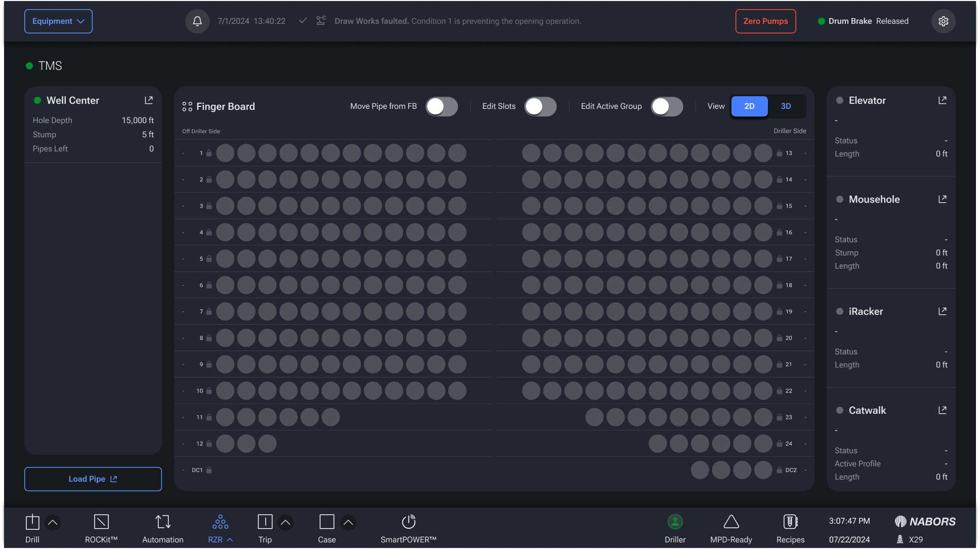Click the Zero Pumps button
This screenshot has height=549, width=980.
(765, 21)
